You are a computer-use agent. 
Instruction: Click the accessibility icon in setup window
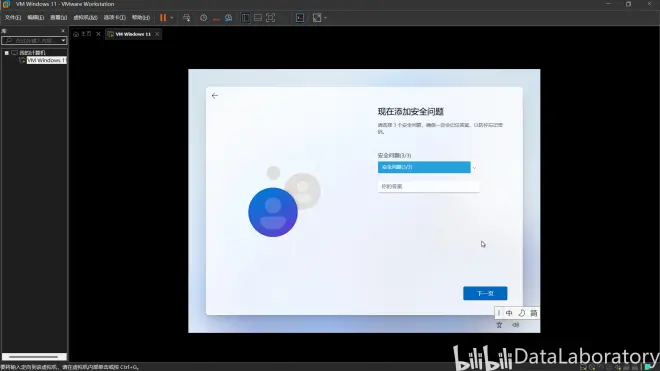coord(499,325)
